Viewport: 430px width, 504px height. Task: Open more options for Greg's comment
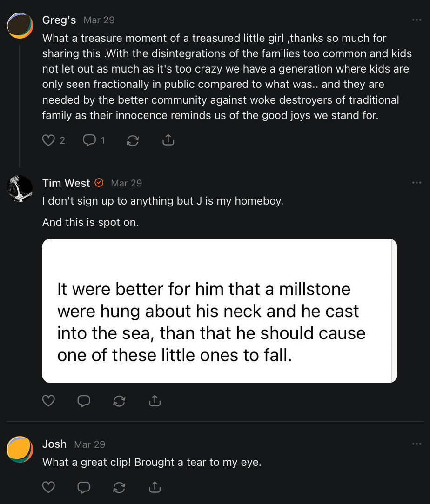(x=417, y=20)
